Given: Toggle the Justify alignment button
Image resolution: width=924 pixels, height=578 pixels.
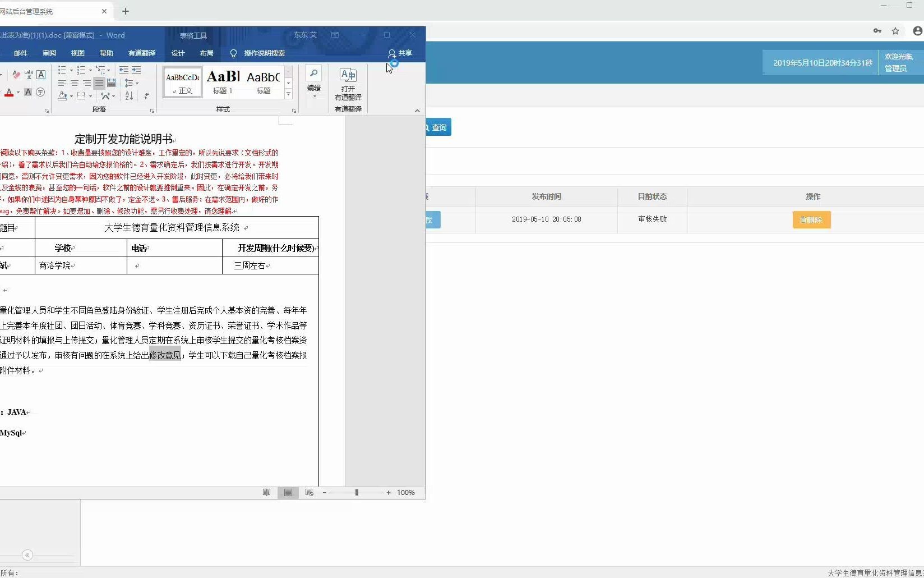Looking at the screenshot, I should point(99,83).
